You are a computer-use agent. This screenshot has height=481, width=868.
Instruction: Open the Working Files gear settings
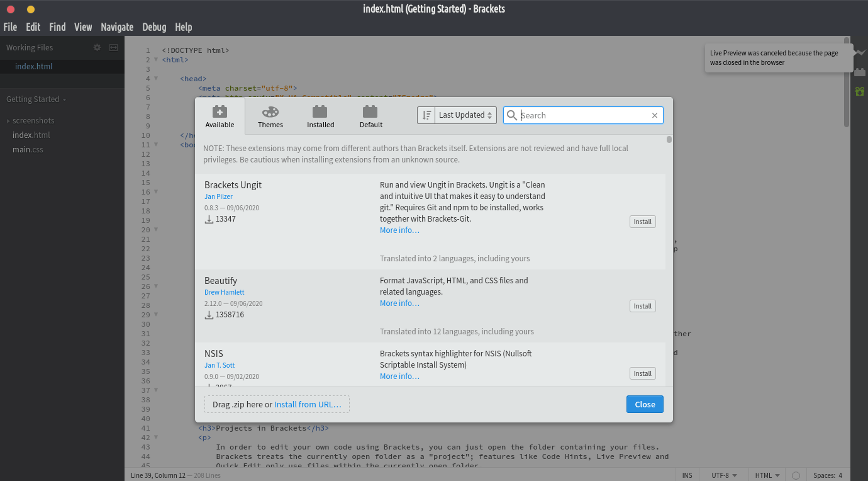click(97, 47)
